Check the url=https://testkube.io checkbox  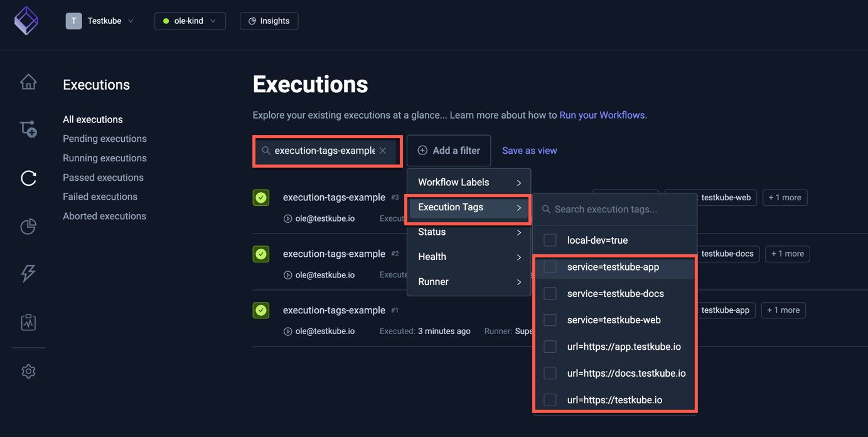(x=550, y=399)
